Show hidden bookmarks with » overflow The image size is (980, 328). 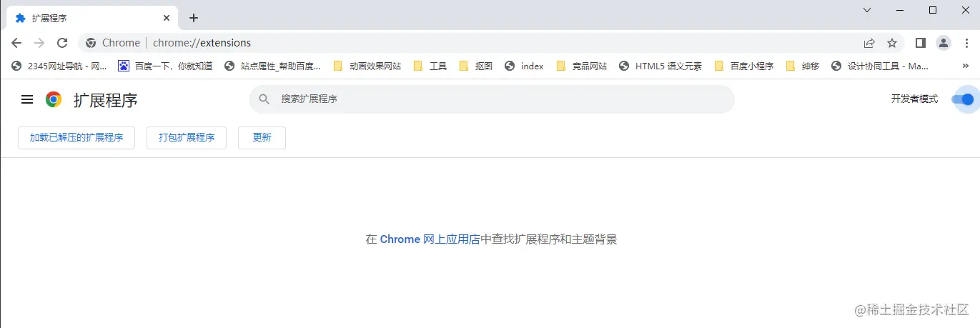click(x=966, y=66)
